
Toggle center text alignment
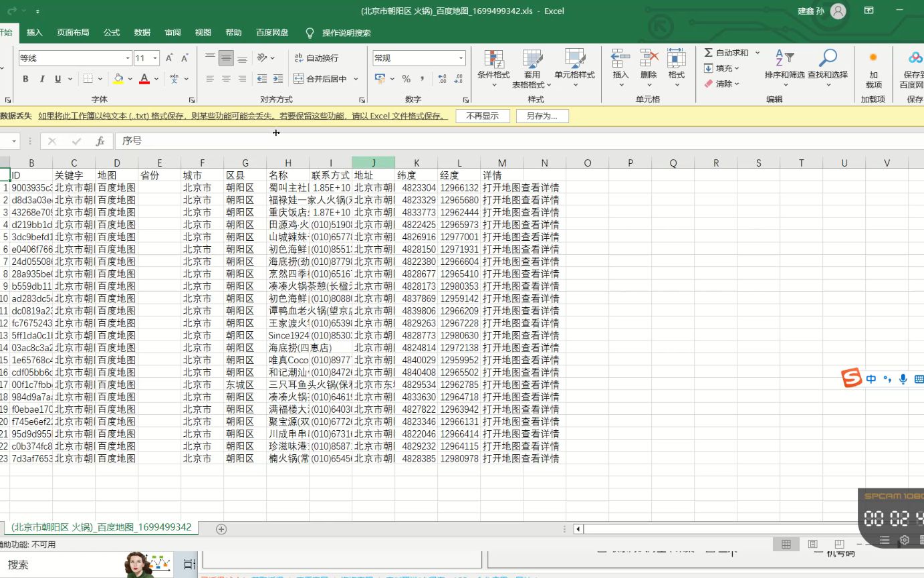coord(227,79)
